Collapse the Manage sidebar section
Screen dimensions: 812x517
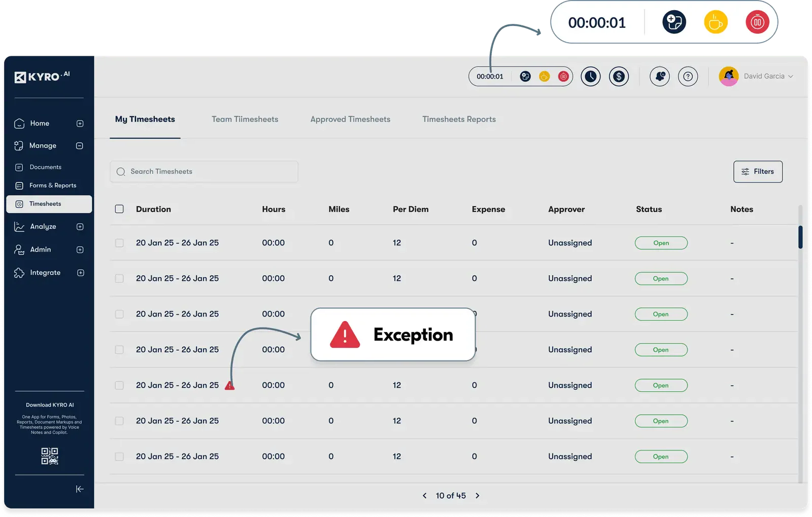click(80, 146)
